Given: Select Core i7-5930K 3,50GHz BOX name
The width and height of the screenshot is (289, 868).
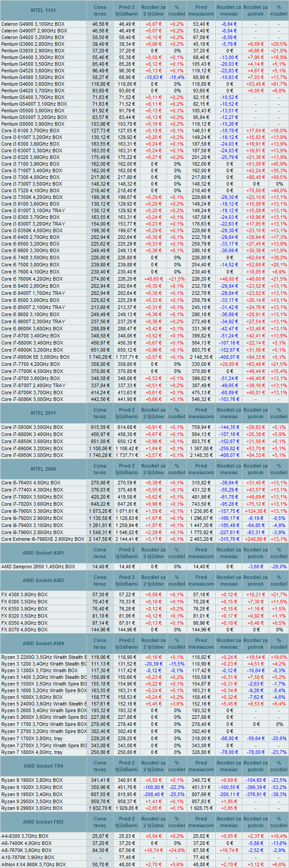Looking at the screenshot, I should tap(32, 427).
